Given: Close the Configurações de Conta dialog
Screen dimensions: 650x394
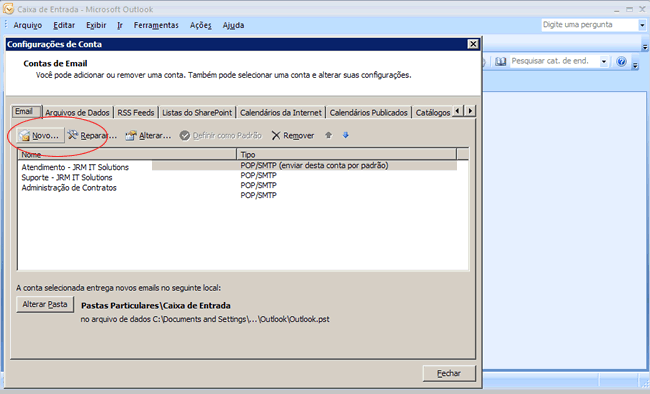Looking at the screenshot, I should pyautogui.click(x=473, y=44).
